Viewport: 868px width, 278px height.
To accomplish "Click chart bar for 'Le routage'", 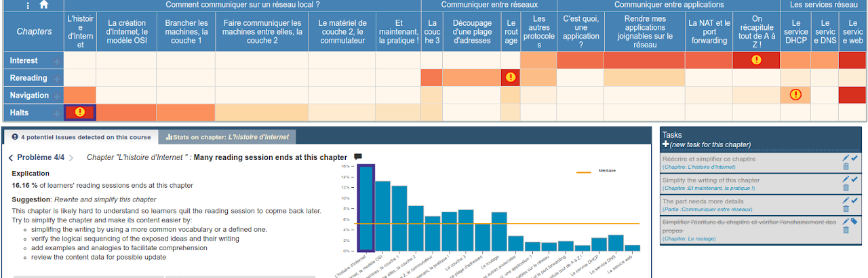I will (499, 232).
